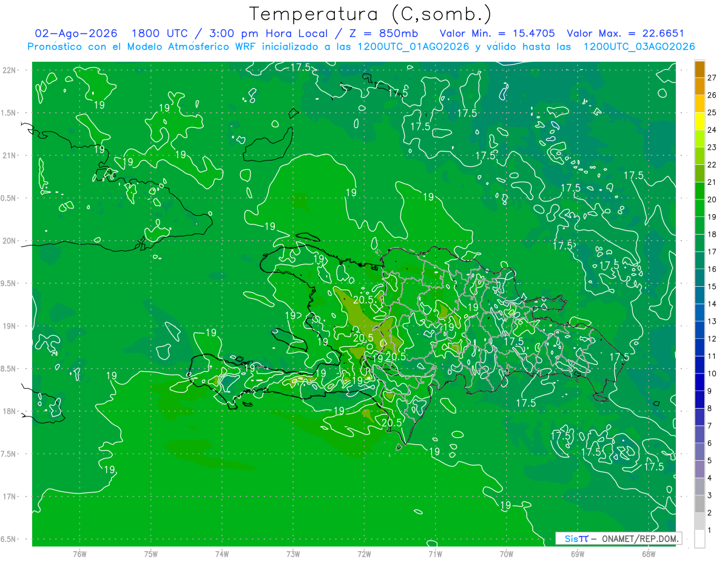
Task: Click the white swatch below legend label 1
Action: pyautogui.click(x=699, y=539)
